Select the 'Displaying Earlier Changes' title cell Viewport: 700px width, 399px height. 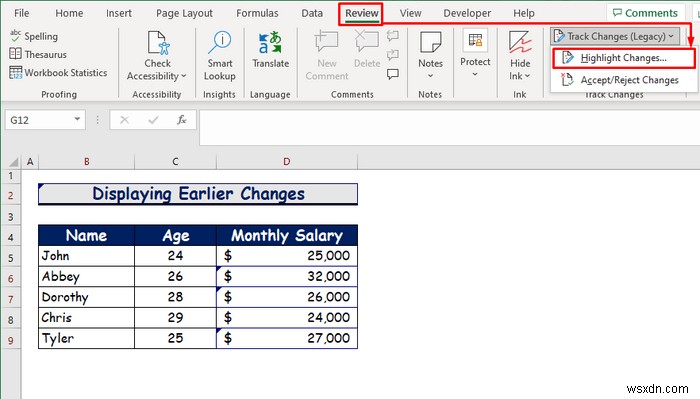[x=198, y=194]
